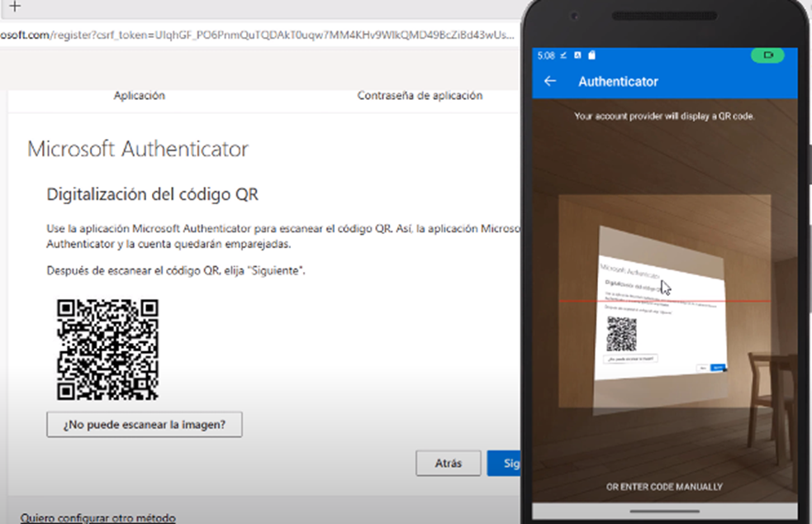Tap the SD card icon in the phone status bar
Image resolution: width=812 pixels, height=524 pixels.
[592, 55]
